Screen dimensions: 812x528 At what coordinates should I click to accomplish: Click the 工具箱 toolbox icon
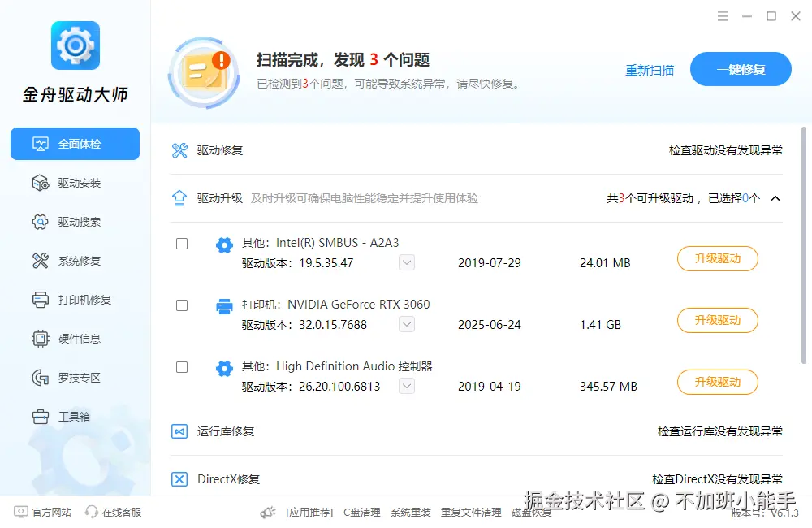[41, 417]
